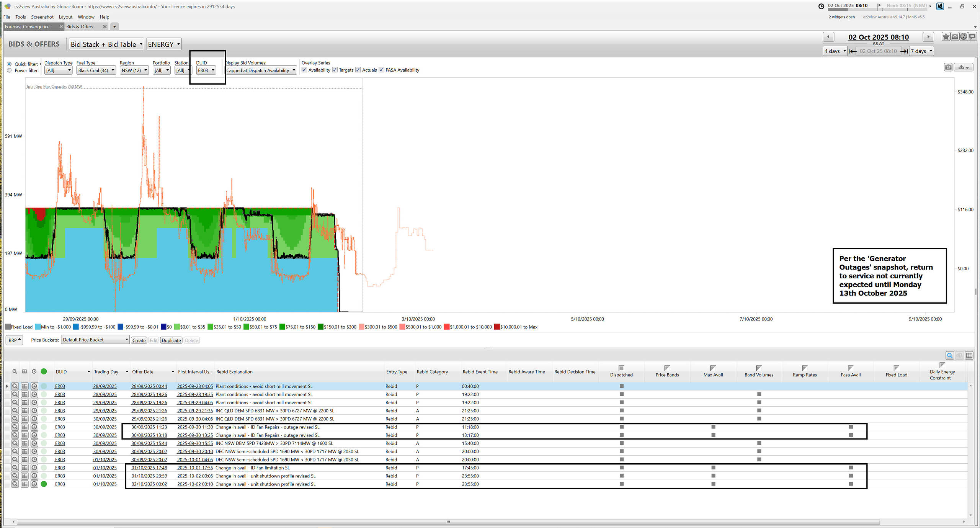
Task: Toggle the Availability overlay checkbox
Action: tap(304, 70)
